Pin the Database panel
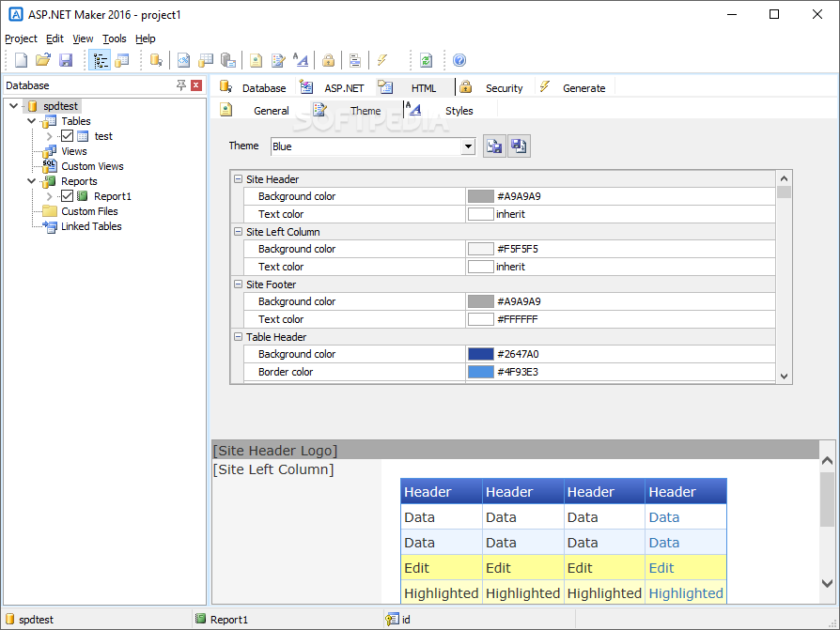Screen dimensions: 840x630 click(x=181, y=85)
